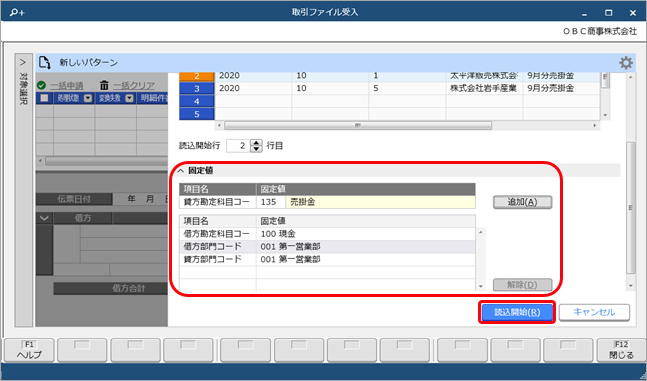Select row header 4 in preview grid
647x381 pixels.
coord(197,101)
